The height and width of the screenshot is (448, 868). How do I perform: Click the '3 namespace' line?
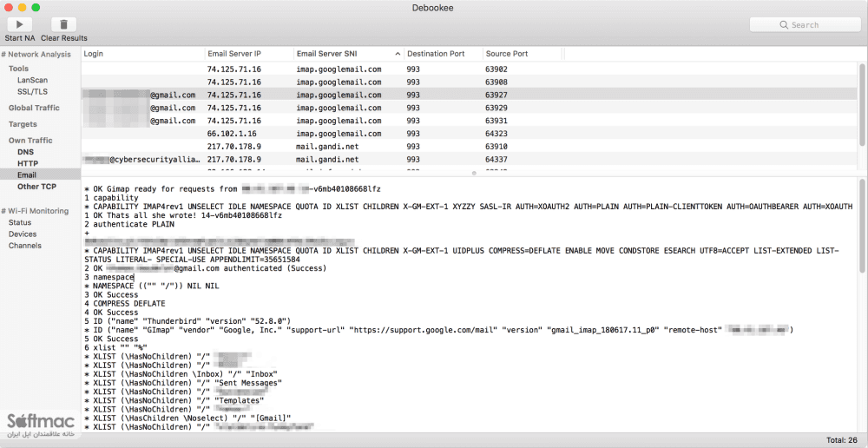tap(109, 277)
